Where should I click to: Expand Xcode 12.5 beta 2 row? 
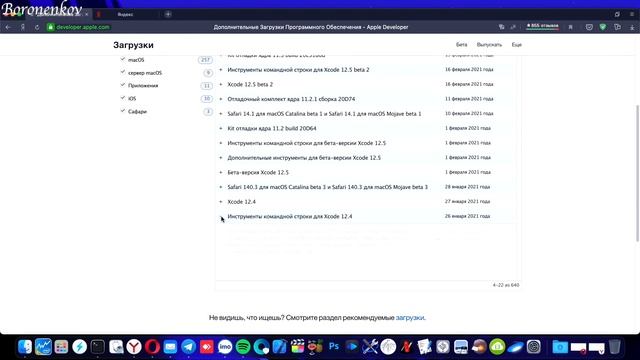(x=221, y=84)
